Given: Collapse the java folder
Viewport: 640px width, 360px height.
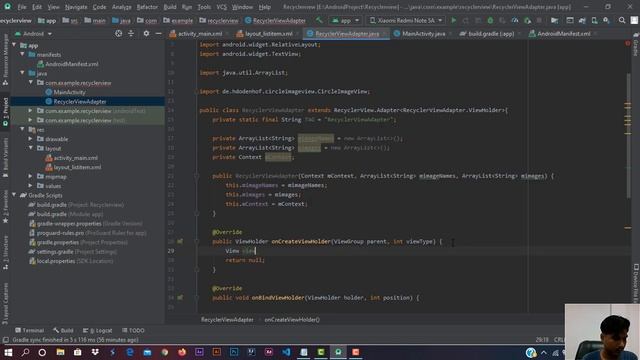Looking at the screenshot, I should point(22,73).
